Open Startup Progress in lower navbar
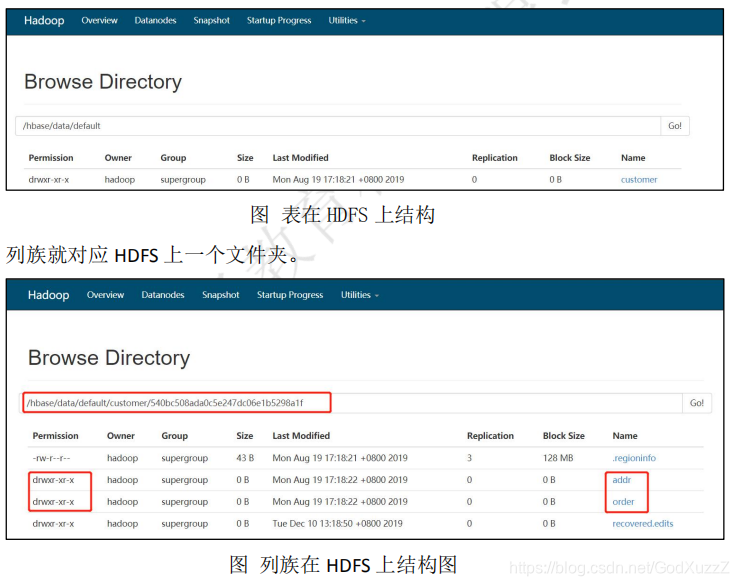 [x=290, y=295]
